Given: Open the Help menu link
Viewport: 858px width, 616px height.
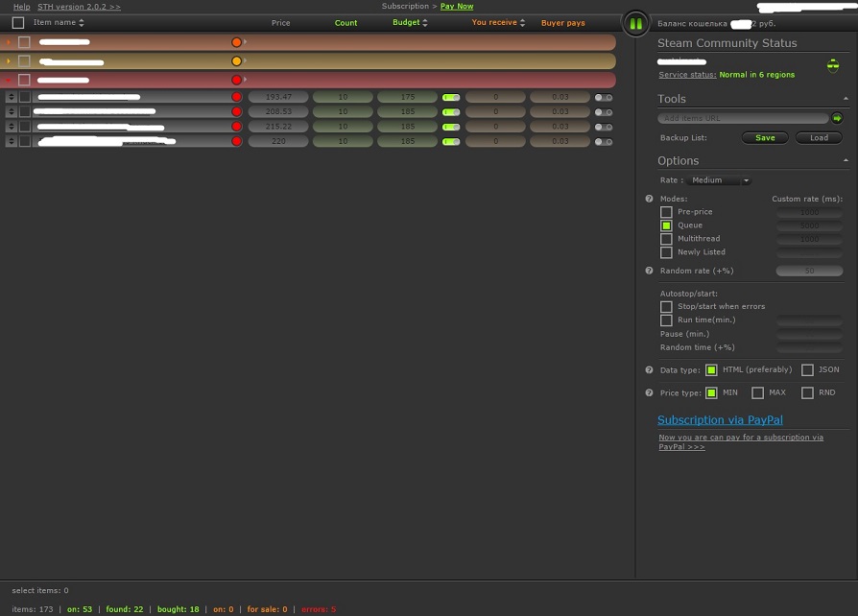Looking at the screenshot, I should coord(21,7).
